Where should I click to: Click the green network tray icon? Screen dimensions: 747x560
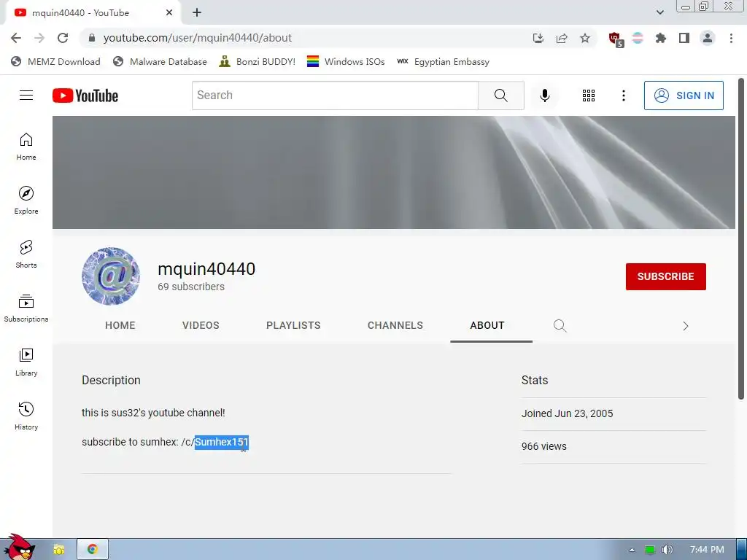[x=649, y=550]
